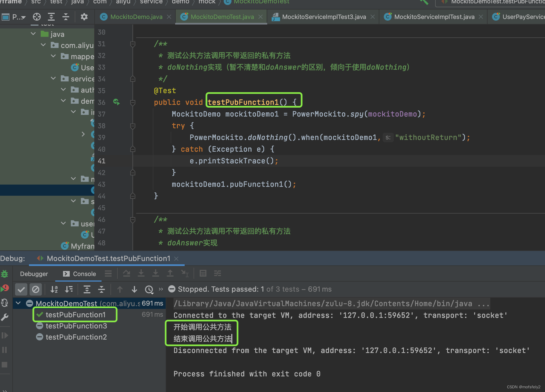This screenshot has width=545, height=392.
Task: Click Resume Program icon
Action: 4,335
